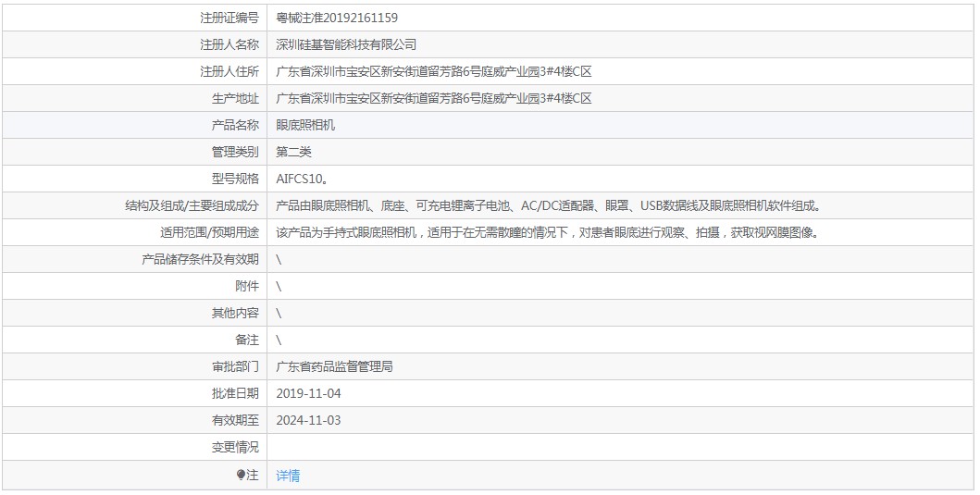Screen dimensions: 980x495
Task: Click the 其他内容 label
Action: coord(235,313)
